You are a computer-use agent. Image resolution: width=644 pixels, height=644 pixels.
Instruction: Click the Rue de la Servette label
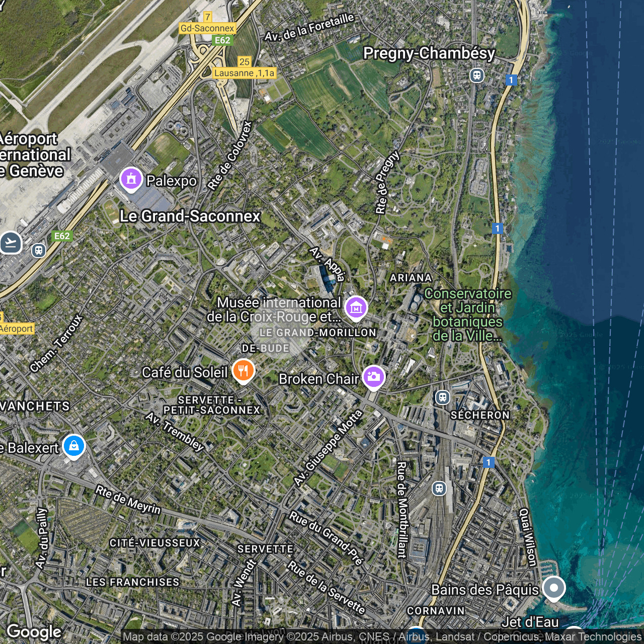[x=326, y=588]
